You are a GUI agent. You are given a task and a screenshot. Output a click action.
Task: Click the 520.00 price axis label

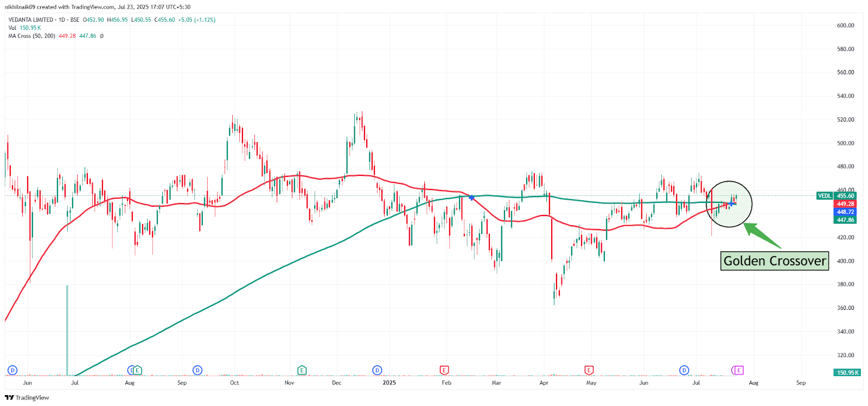pyautogui.click(x=845, y=119)
